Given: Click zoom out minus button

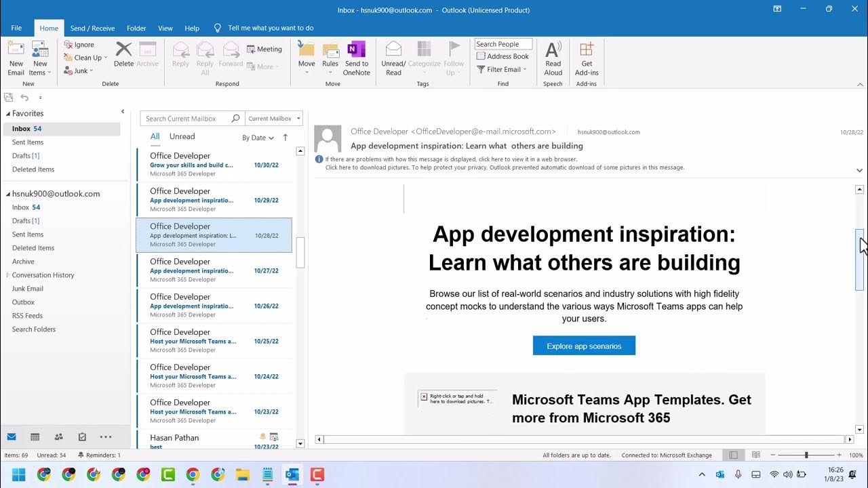Looking at the screenshot, I should [x=772, y=455].
